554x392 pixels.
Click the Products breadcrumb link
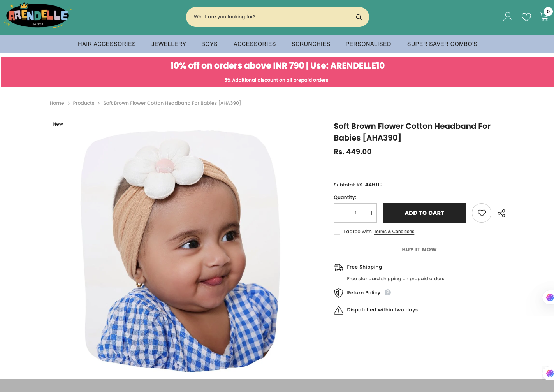pyautogui.click(x=83, y=103)
